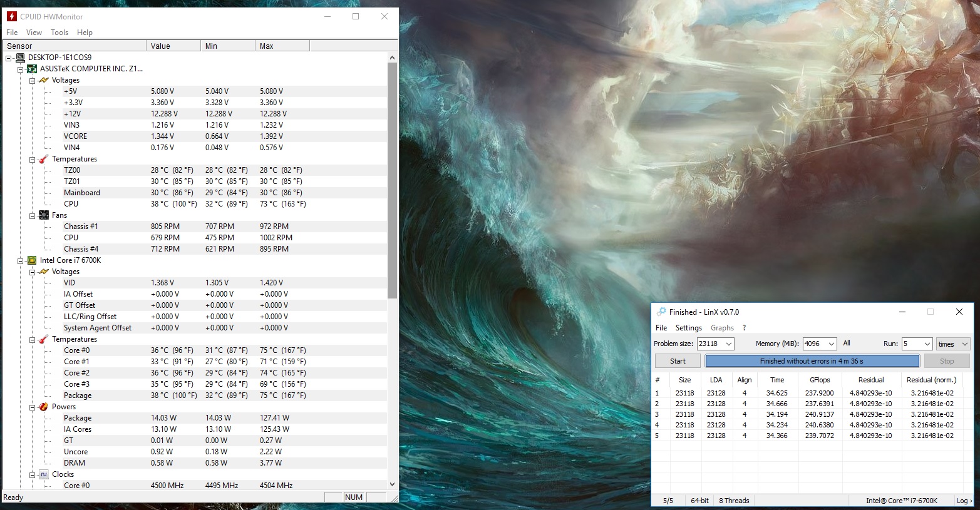The image size is (980, 510).
Task: Click the Stop button in LinX
Action: [947, 361]
